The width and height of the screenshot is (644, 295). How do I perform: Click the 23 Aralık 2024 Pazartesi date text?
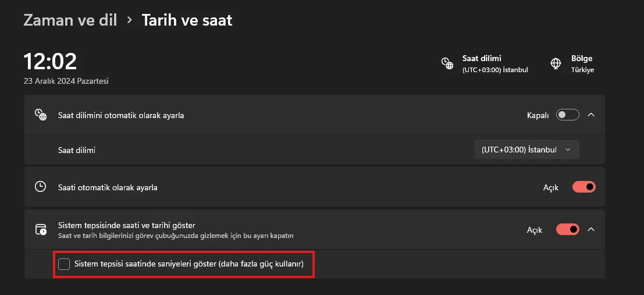(66, 81)
